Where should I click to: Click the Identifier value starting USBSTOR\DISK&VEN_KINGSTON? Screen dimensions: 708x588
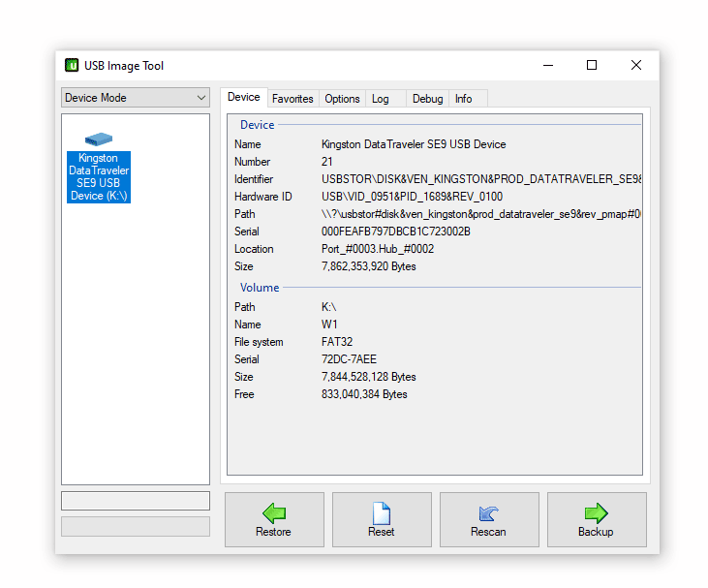(x=481, y=179)
